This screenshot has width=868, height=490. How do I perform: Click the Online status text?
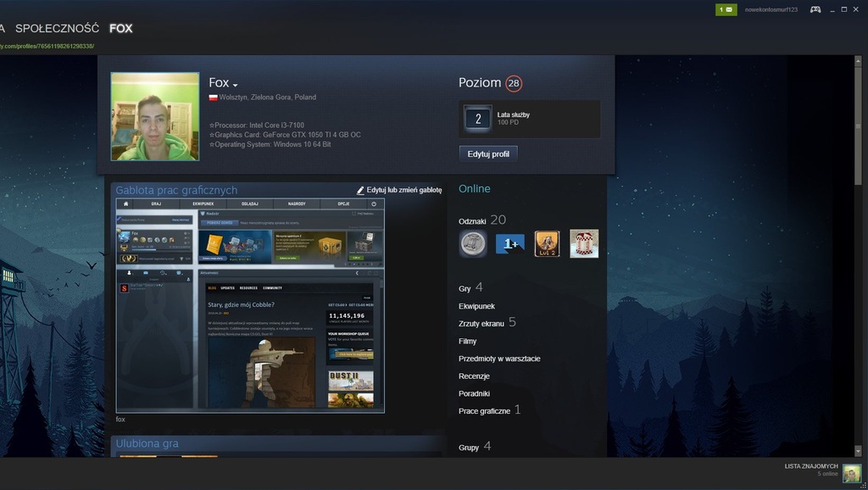pos(475,189)
